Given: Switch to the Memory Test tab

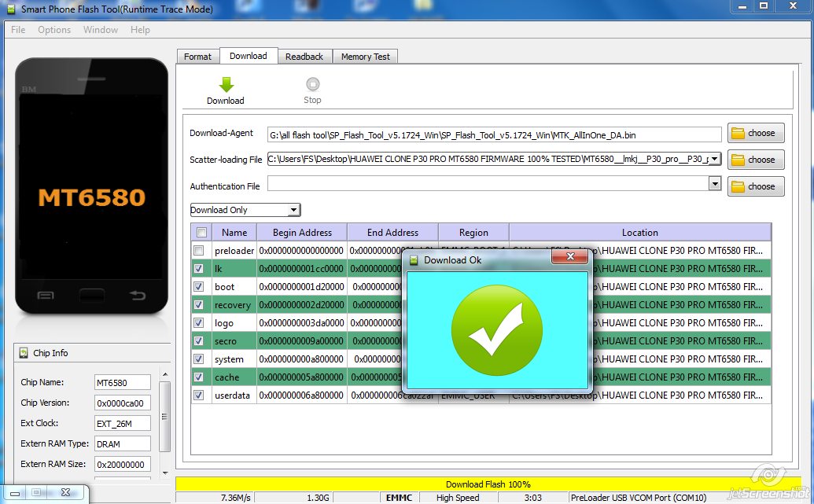Looking at the screenshot, I should (366, 57).
